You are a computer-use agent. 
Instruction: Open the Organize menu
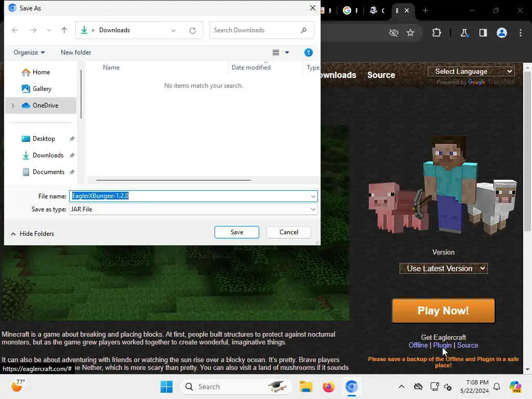[x=29, y=52]
